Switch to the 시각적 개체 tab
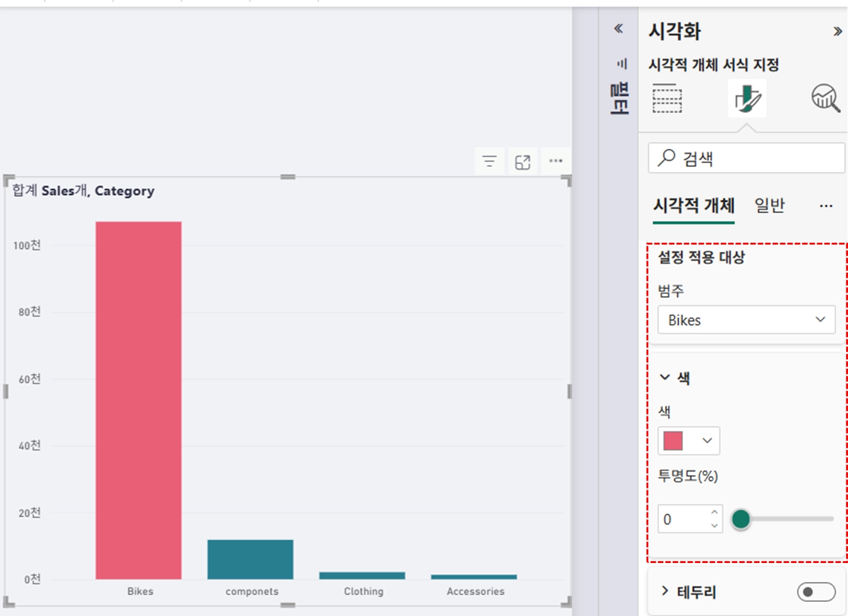848x616 pixels. tap(694, 205)
